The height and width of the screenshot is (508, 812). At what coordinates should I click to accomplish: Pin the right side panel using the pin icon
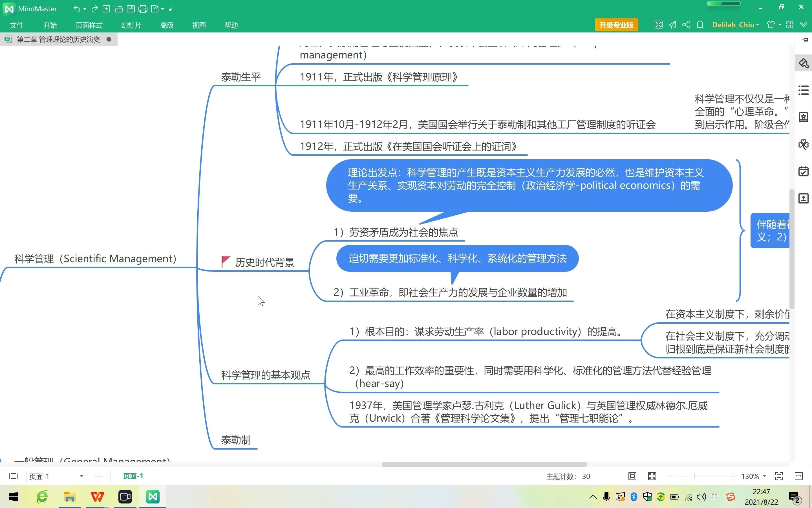(x=805, y=40)
